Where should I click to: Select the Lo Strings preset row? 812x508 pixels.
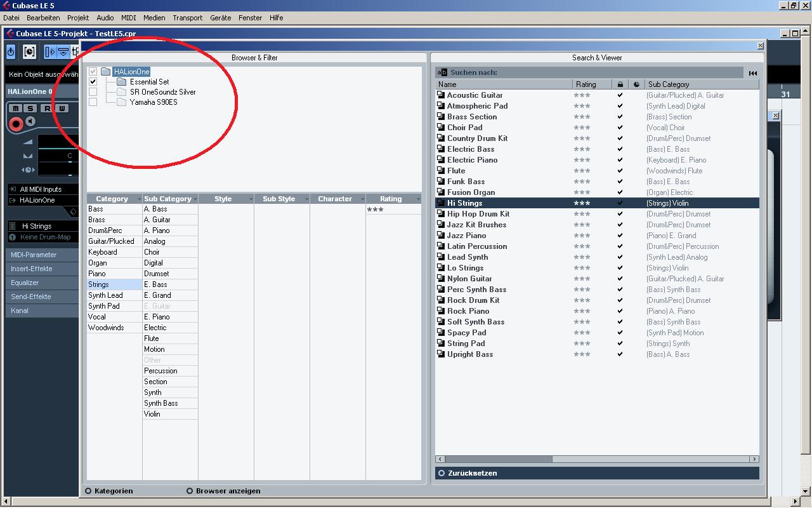click(597, 268)
